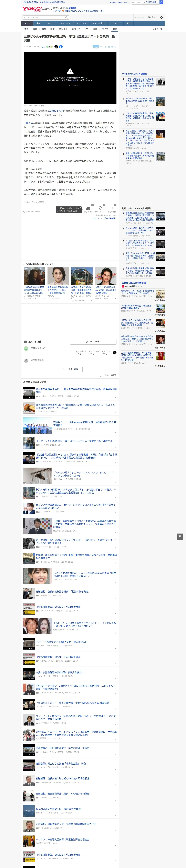Click the こちら link in video error
Viewport: 186px width, 868px height.
74,81
